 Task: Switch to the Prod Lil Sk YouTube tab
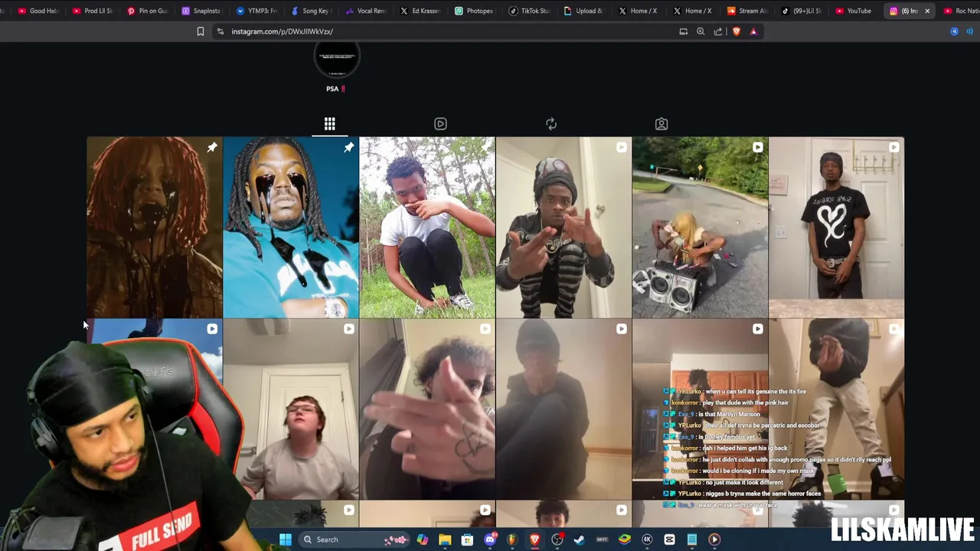(92, 11)
